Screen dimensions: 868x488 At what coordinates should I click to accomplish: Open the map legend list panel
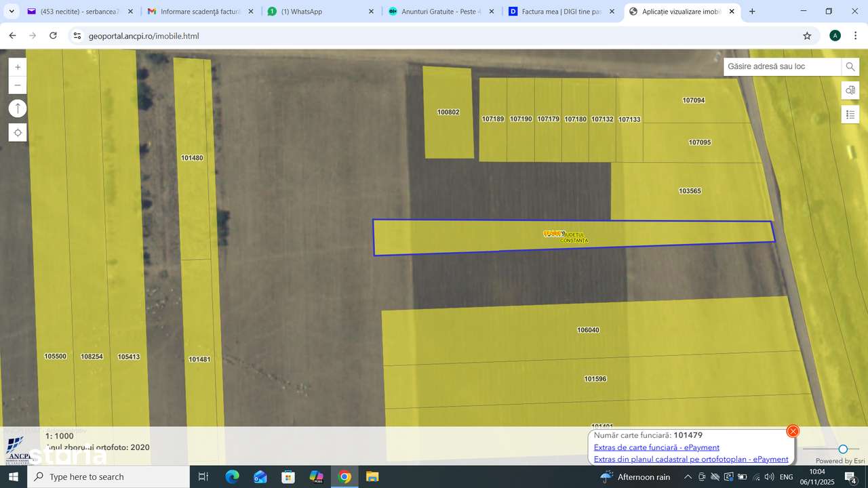click(850, 115)
